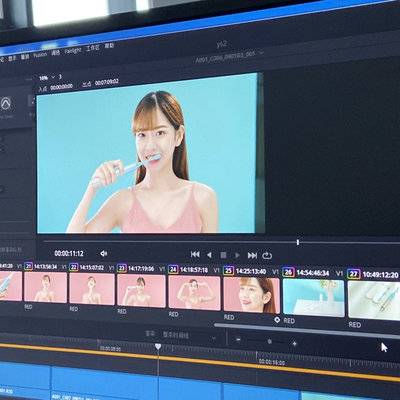Click the viewer timecode 00:00:11:12
The image size is (400, 400).
(x=69, y=254)
